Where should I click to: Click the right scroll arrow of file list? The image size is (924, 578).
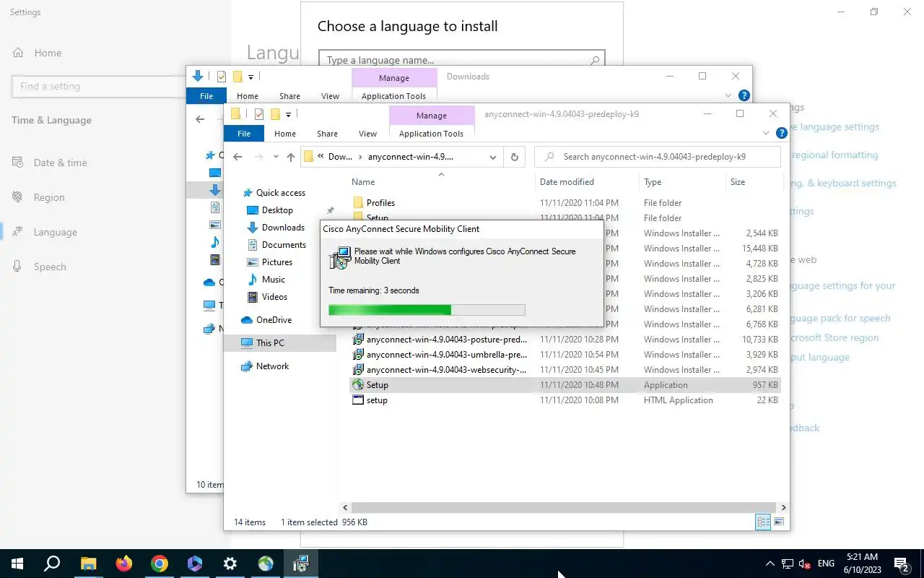(783, 508)
